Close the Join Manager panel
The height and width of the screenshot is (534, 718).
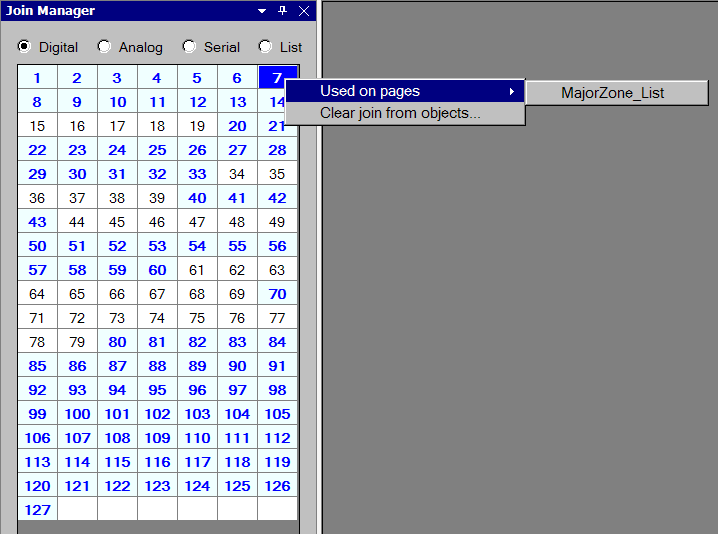pyautogui.click(x=304, y=11)
